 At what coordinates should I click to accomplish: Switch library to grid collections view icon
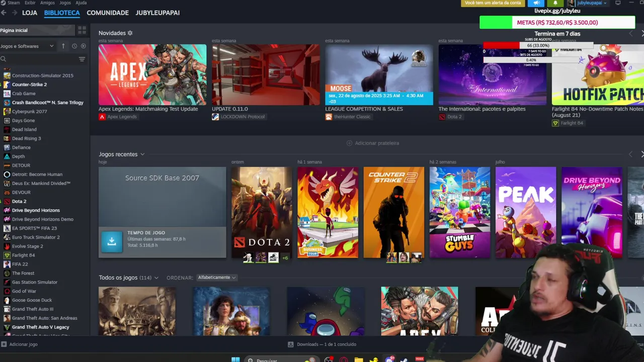point(82,30)
